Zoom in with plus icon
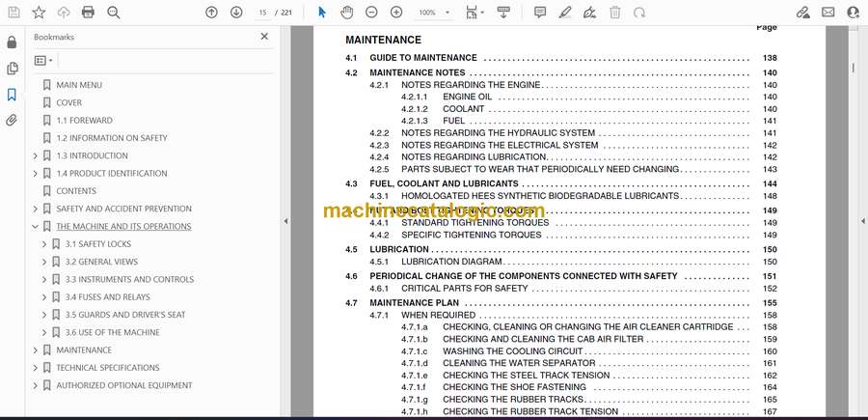The height and width of the screenshot is (420, 868). (x=396, y=13)
